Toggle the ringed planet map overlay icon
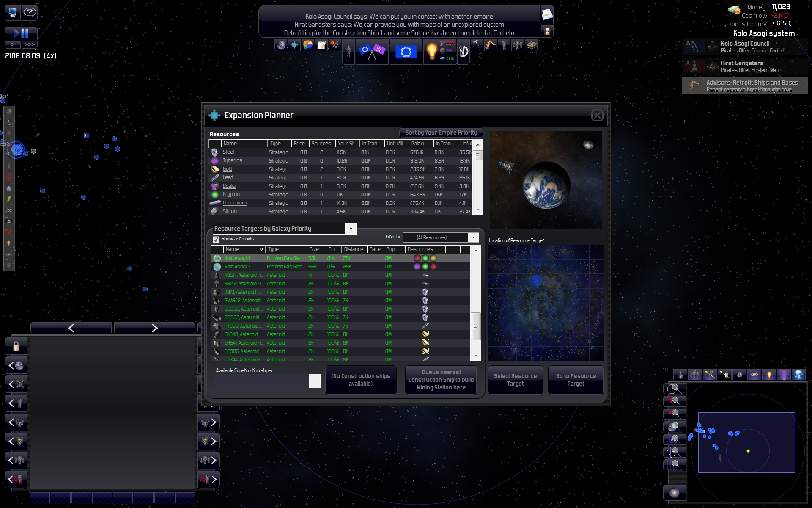812x508 pixels. click(754, 375)
